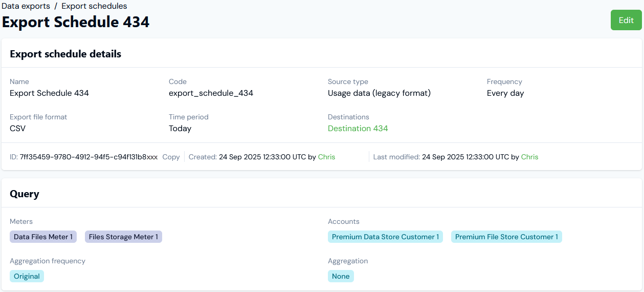
Task: Click the Edit button
Action: pyautogui.click(x=626, y=20)
